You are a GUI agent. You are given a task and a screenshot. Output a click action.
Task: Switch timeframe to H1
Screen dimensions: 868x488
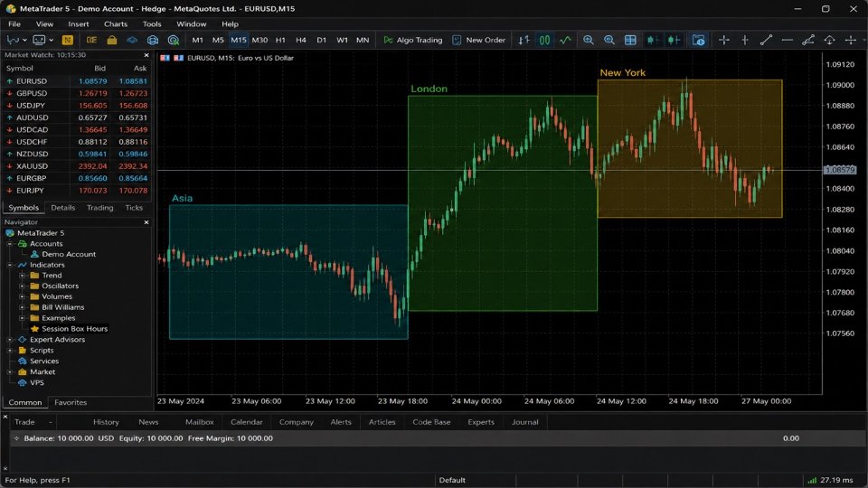(280, 40)
